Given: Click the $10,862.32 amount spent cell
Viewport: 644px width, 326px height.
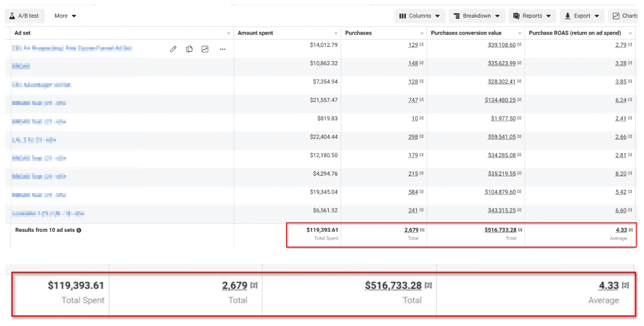Looking at the screenshot, I should click(x=324, y=64).
